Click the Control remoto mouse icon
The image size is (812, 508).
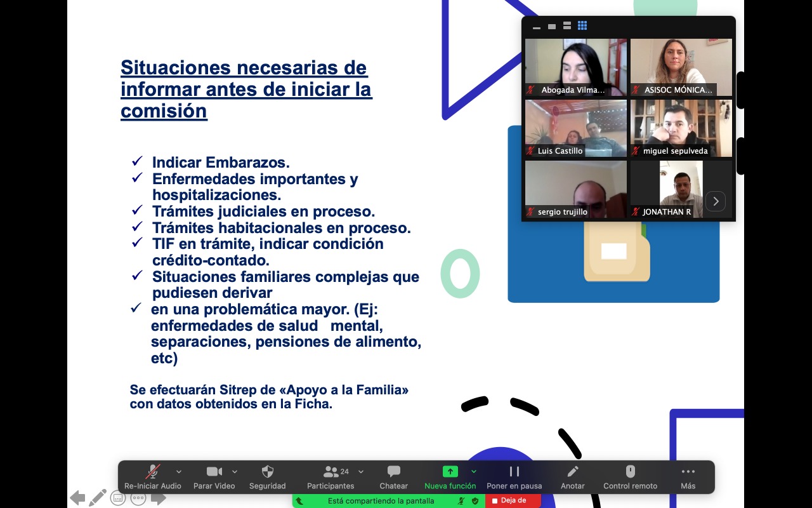(631, 471)
